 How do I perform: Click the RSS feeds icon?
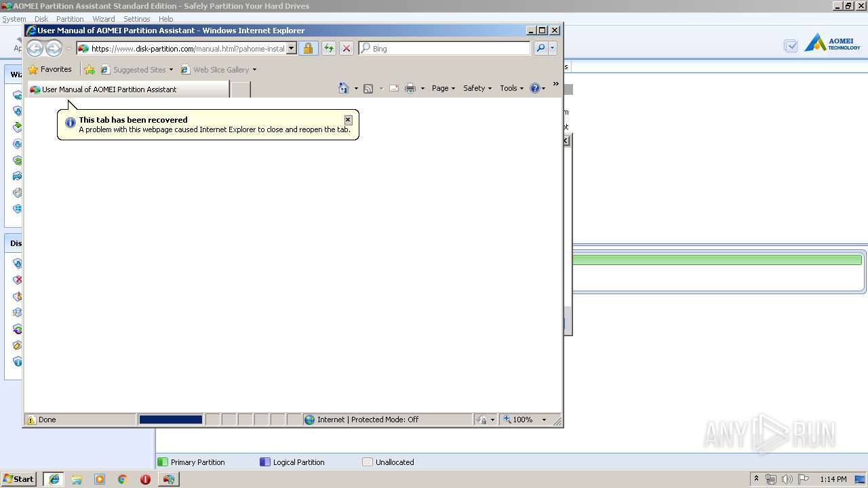tap(368, 88)
